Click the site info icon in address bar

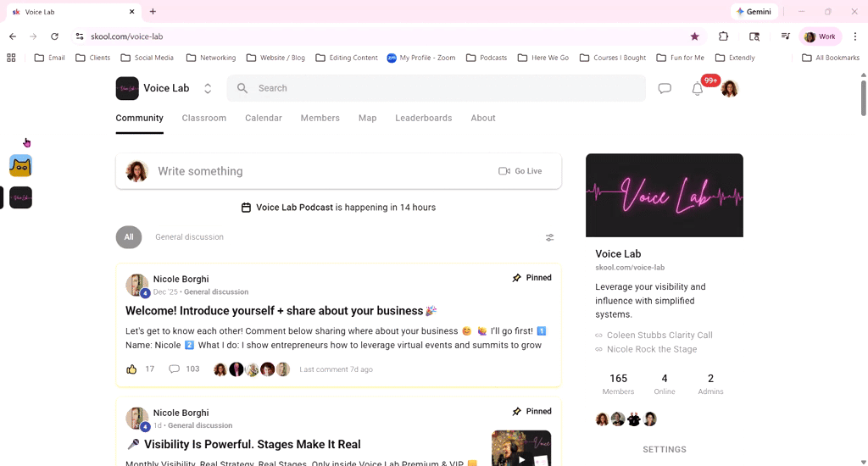[x=80, y=36]
